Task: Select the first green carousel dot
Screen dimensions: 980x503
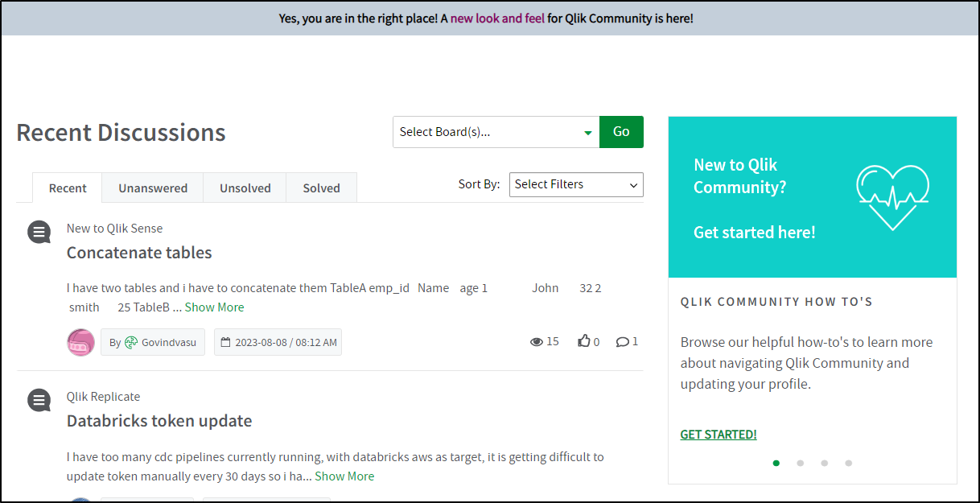Action: [x=776, y=463]
